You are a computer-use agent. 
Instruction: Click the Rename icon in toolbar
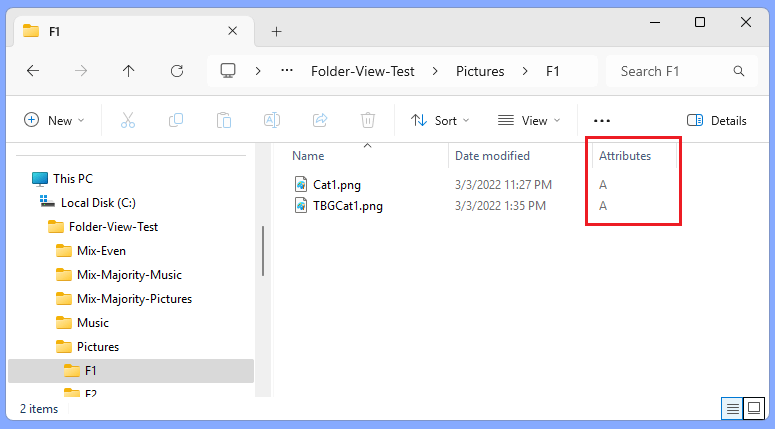point(272,120)
